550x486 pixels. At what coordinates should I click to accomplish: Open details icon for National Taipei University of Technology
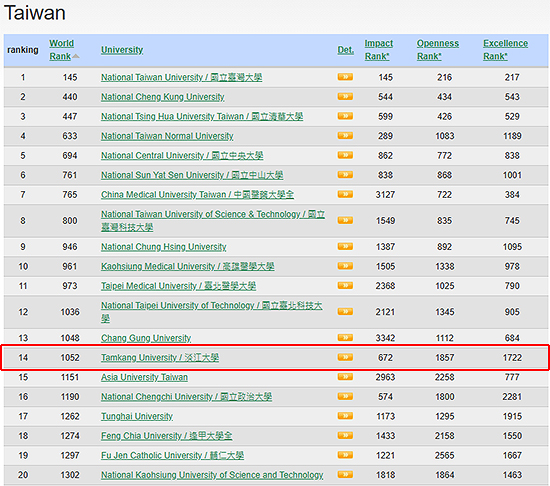pos(345,312)
